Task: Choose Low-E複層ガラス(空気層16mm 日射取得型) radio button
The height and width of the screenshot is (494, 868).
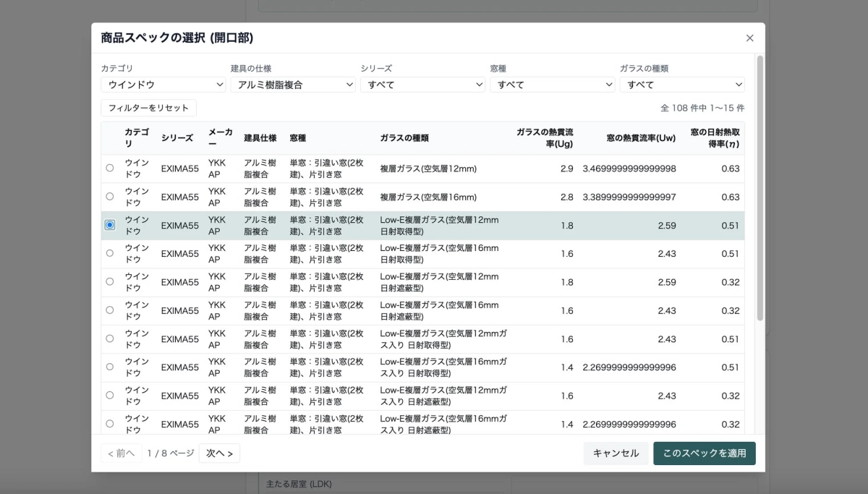Action: (110, 253)
